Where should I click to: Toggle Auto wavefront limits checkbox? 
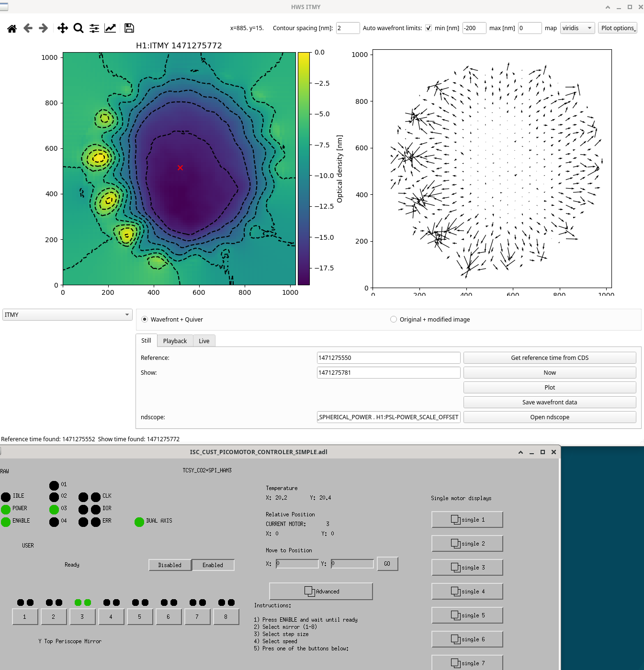(429, 28)
